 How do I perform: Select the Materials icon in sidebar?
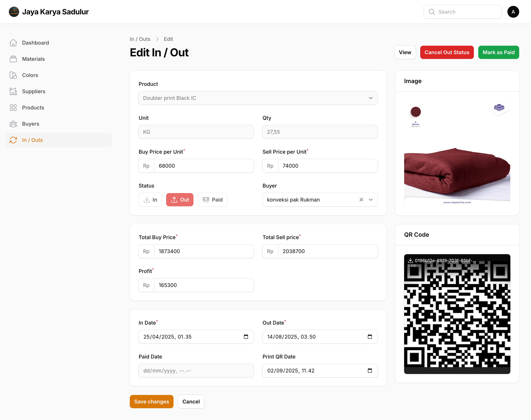(x=13, y=59)
